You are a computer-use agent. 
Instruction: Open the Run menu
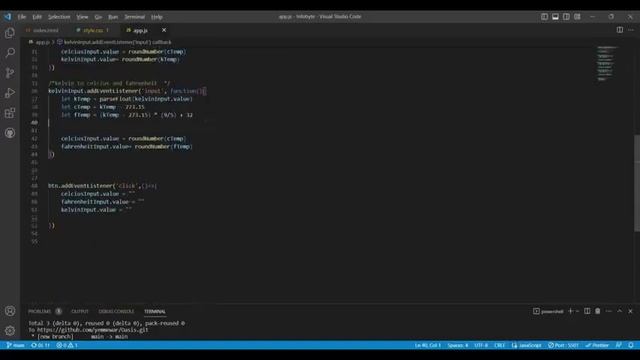[x=113, y=17]
